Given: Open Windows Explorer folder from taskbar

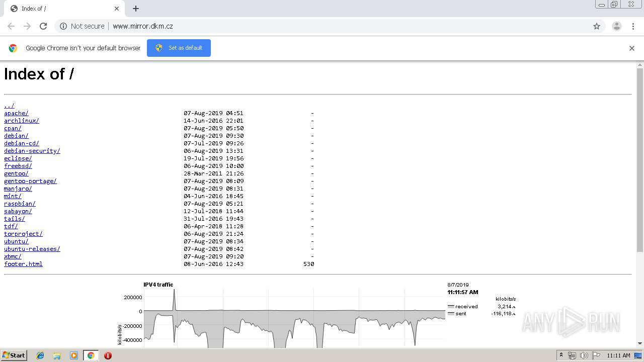Looking at the screenshot, I should pos(57,355).
